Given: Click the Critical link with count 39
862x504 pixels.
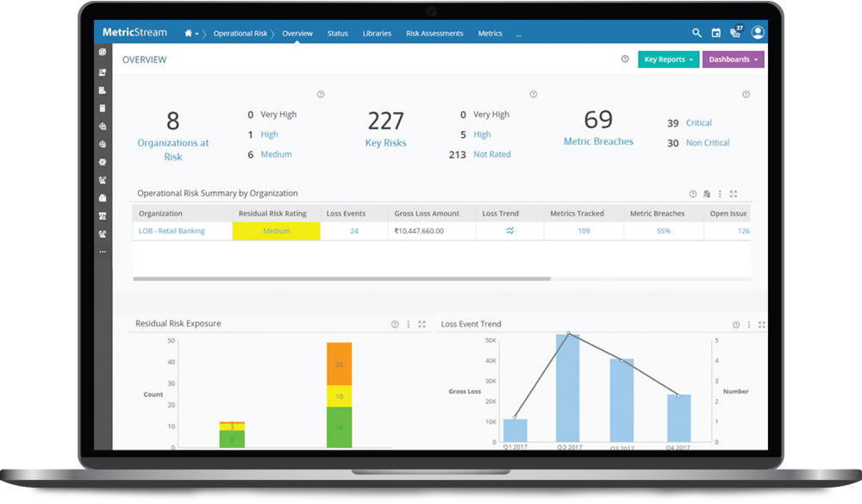Looking at the screenshot, I should pyautogui.click(x=699, y=122).
